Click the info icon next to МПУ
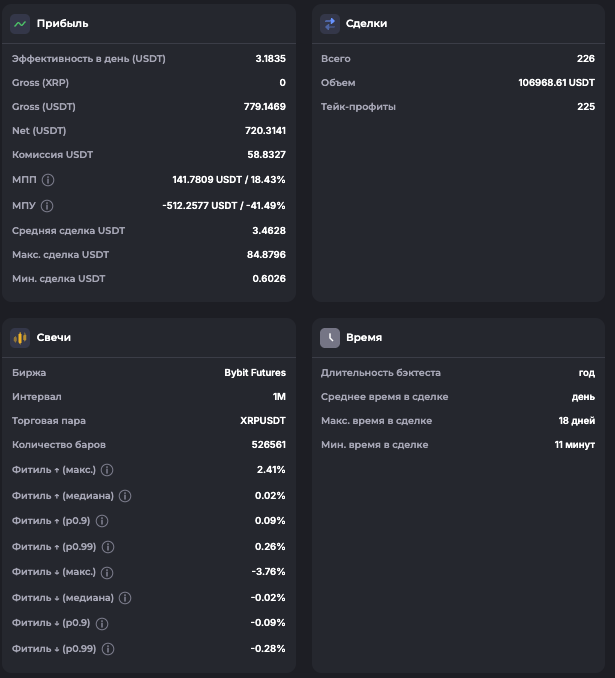 click(x=47, y=206)
